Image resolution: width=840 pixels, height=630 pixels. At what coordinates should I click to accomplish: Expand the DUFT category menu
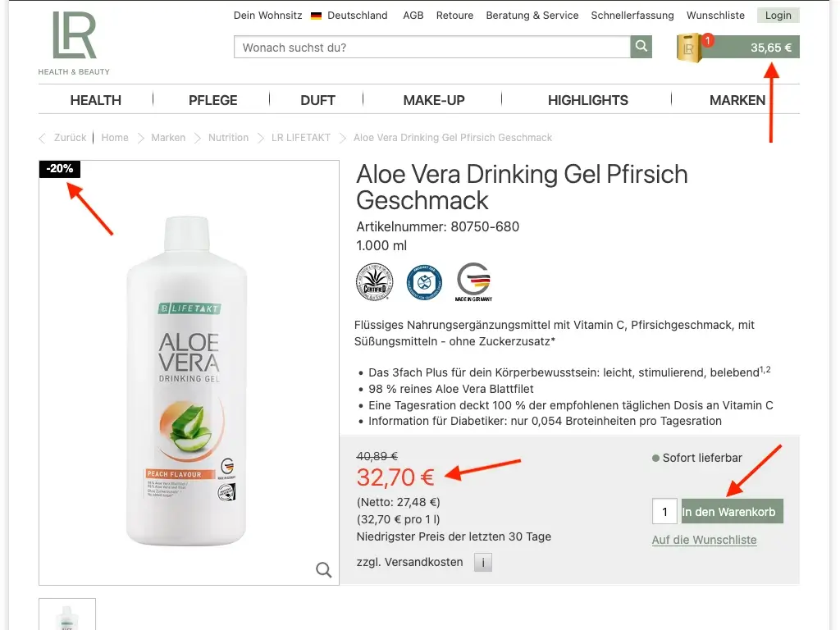click(317, 100)
